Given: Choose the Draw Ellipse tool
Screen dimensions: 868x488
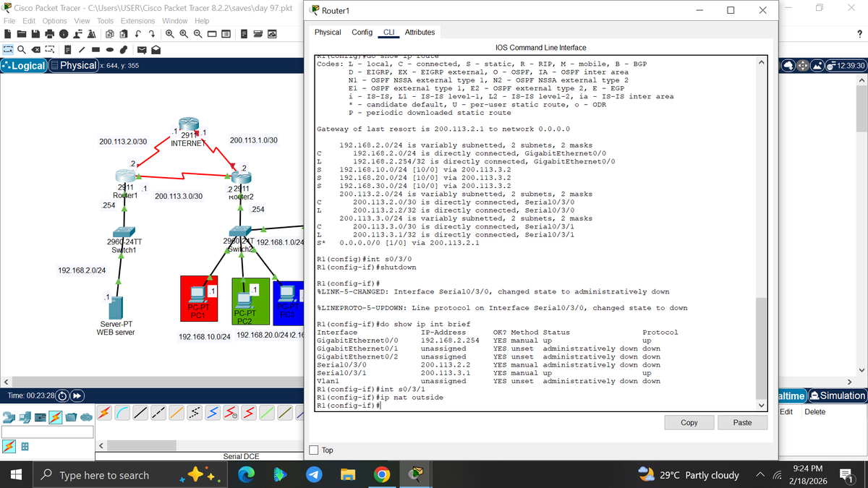Looking at the screenshot, I should click(x=110, y=50).
